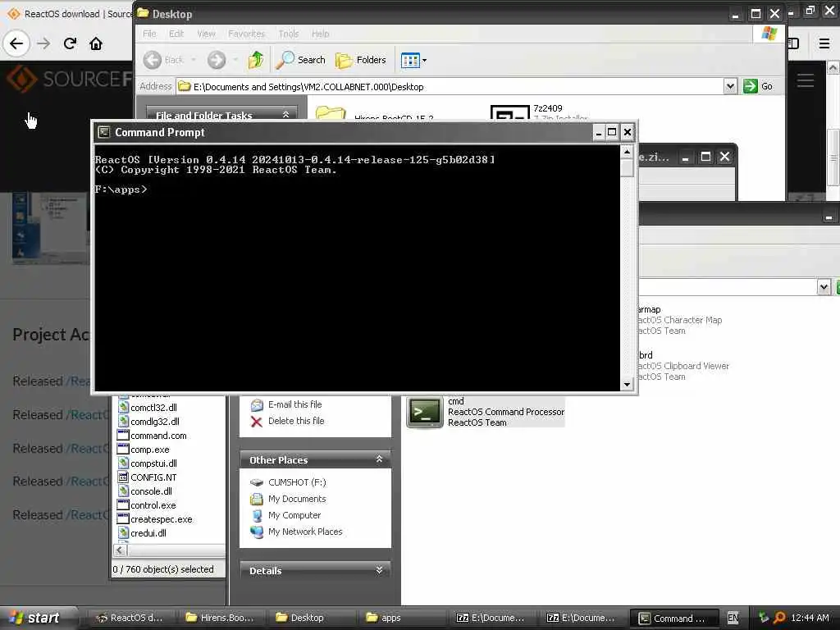Screen dimensions: 840x630
Task: Go up one folder in Desktop window
Action: [256, 60]
